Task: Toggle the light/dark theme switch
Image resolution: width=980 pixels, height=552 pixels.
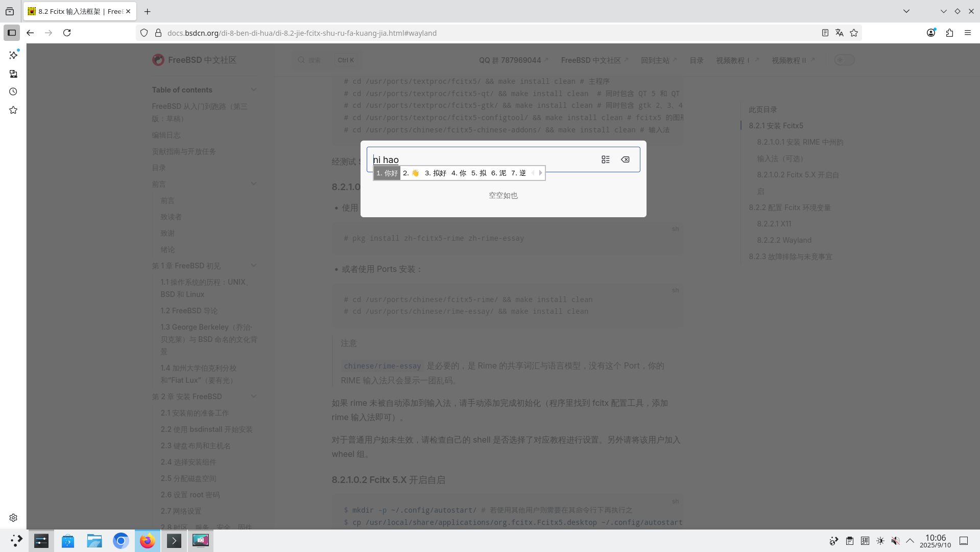Action: [844, 60]
